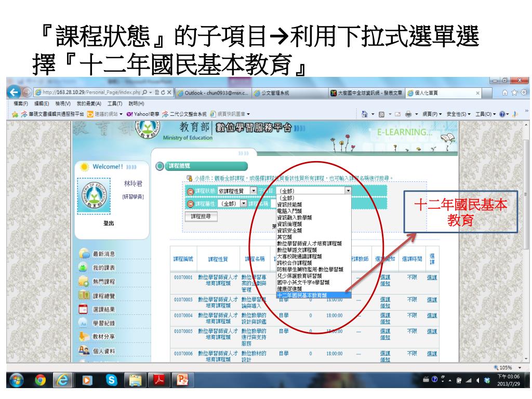Open PowerPoint from the taskbar
The height and width of the screenshot is (399, 532).
(182, 380)
